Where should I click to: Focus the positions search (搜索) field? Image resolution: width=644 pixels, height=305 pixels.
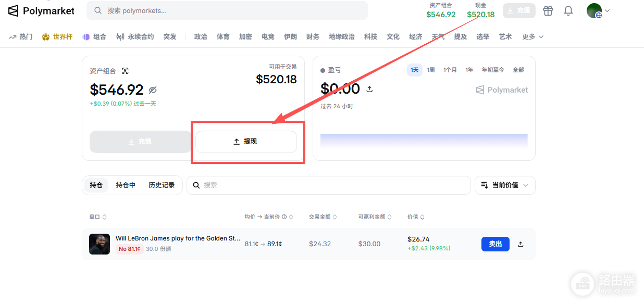click(x=328, y=185)
